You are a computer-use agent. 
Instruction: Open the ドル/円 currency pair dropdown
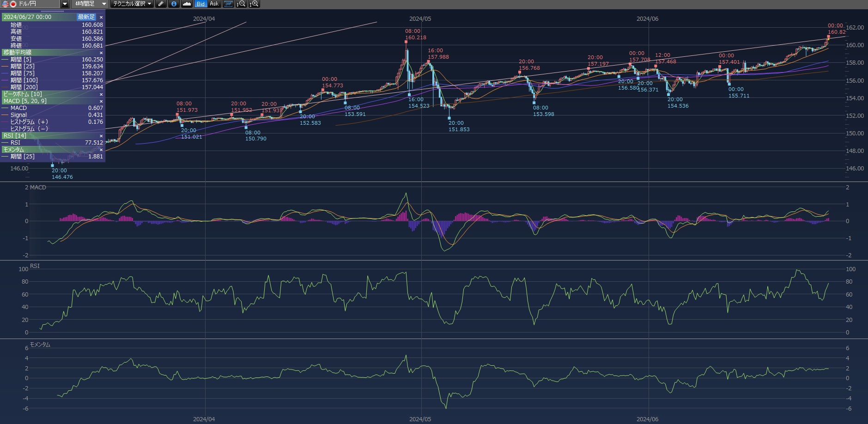[65, 4]
